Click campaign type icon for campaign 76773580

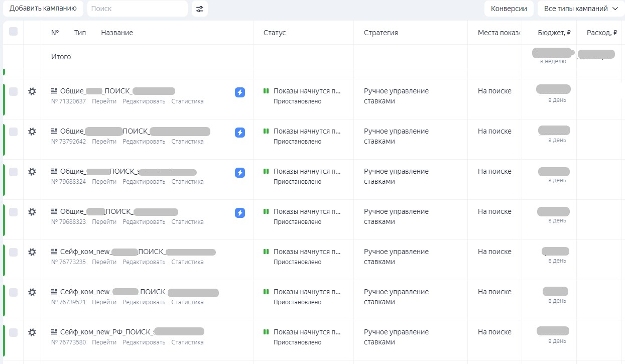[55, 332]
